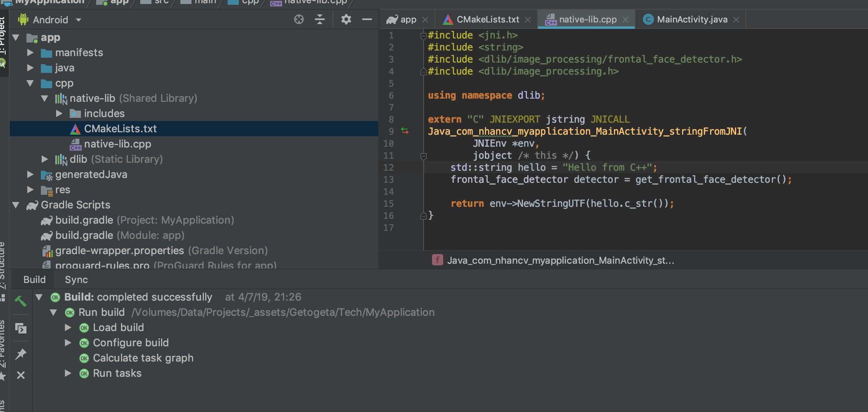The width and height of the screenshot is (868, 412).
Task: Expand the Load build node
Action: pyautogui.click(x=68, y=327)
